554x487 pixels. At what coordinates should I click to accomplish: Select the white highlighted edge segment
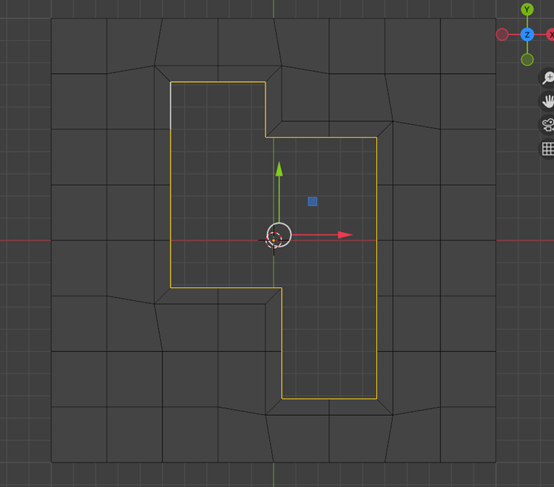pos(171,106)
